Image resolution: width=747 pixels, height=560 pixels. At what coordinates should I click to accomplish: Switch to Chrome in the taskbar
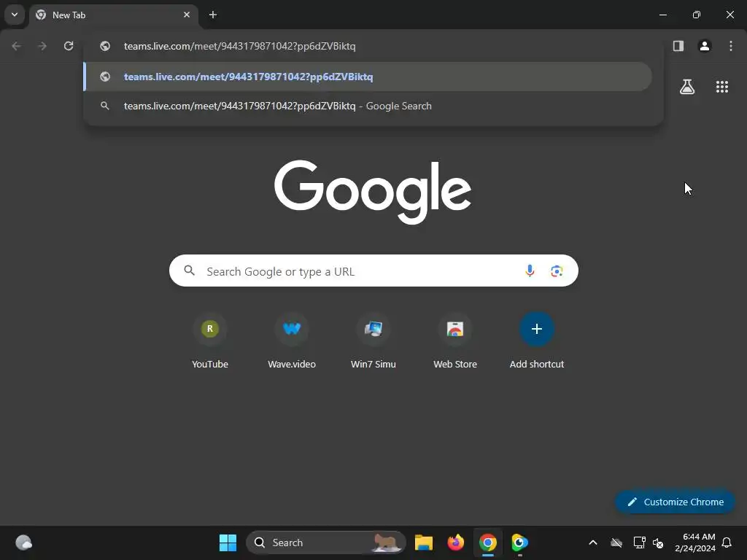[x=488, y=542]
